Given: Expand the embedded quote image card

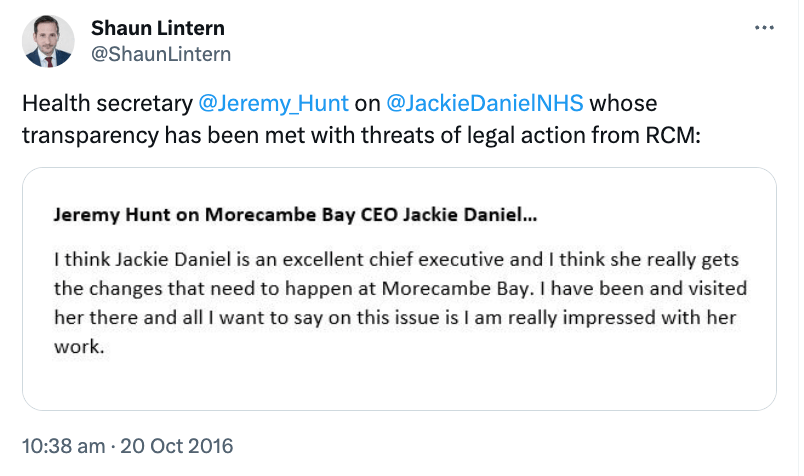Looking at the screenshot, I should coord(399,288).
